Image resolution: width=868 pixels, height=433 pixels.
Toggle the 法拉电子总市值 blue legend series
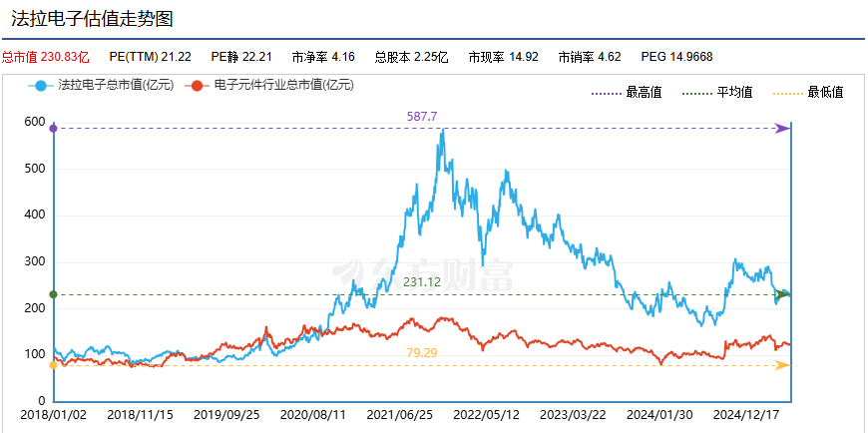(101, 86)
